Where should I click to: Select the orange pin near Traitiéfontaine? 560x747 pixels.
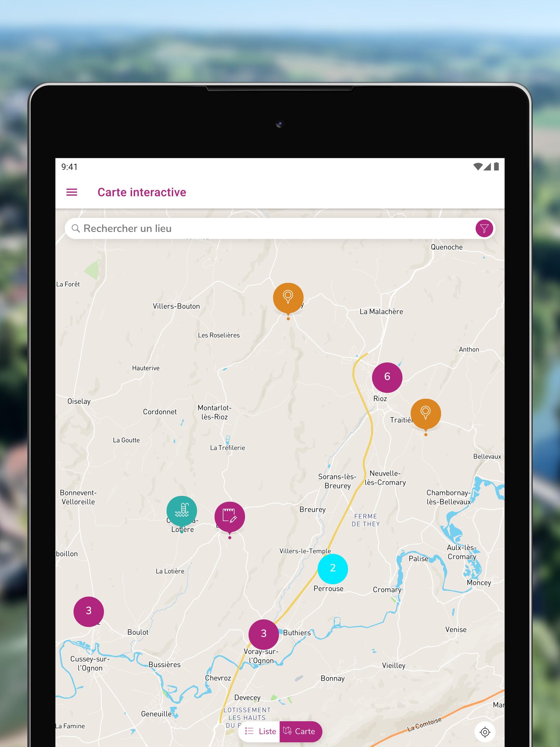click(425, 414)
